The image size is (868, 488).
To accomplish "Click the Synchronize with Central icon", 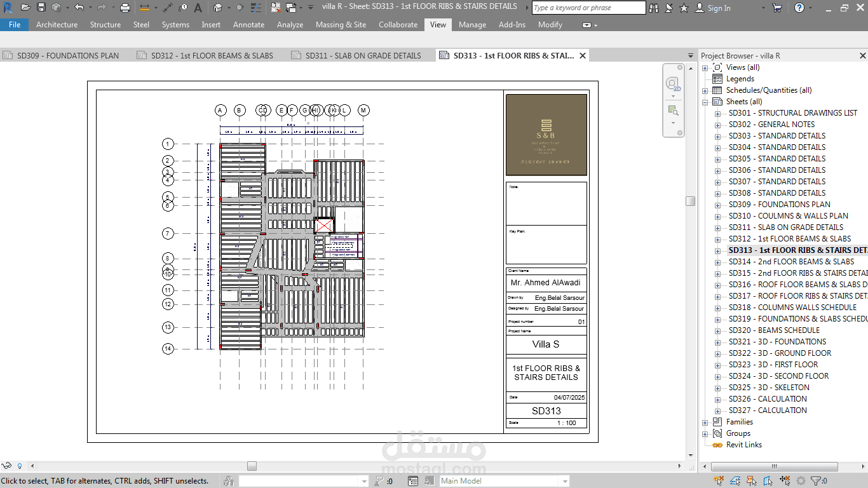I will (57, 8).
